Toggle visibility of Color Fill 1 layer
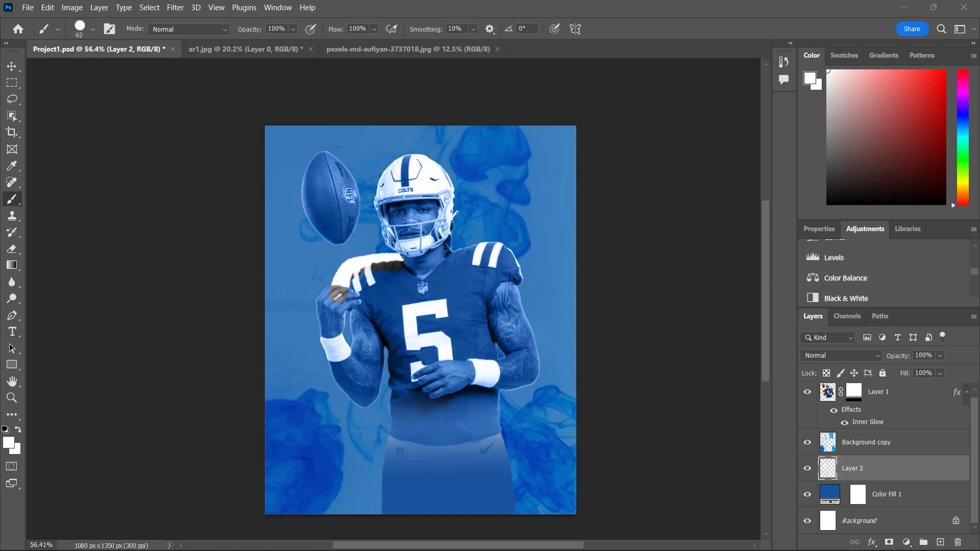980x551 pixels. (x=807, y=494)
